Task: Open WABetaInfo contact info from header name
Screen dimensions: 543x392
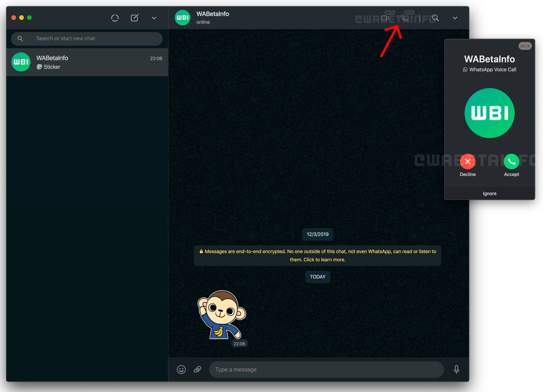Action: point(212,14)
